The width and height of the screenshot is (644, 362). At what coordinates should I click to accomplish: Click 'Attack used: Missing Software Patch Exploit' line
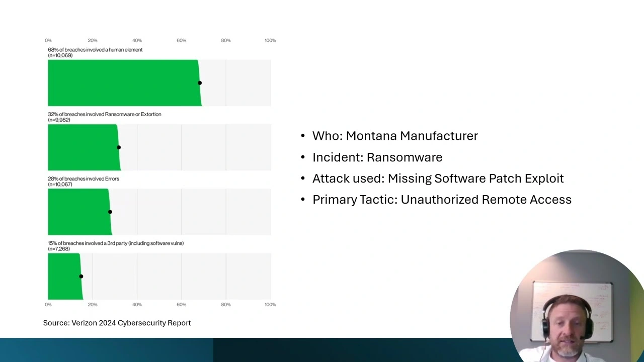(438, 178)
